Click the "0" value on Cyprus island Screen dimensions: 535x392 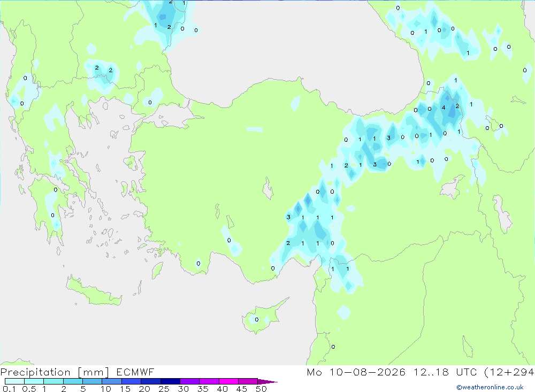(257, 320)
